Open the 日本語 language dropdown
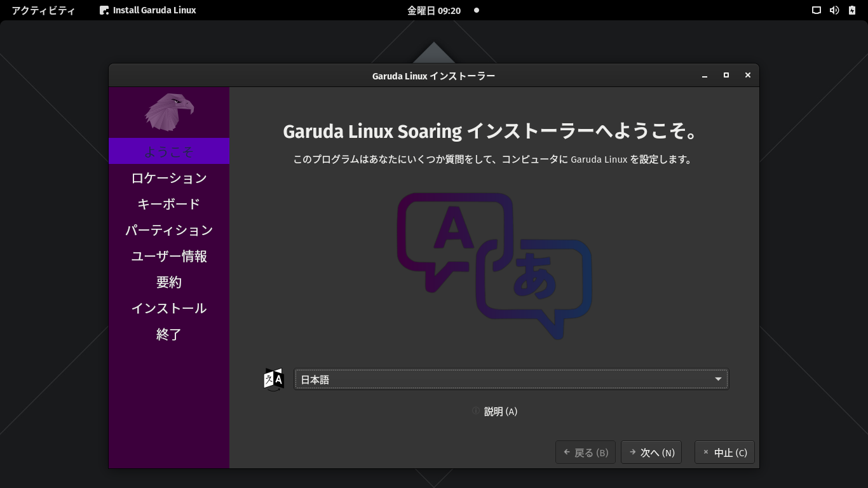 511,379
